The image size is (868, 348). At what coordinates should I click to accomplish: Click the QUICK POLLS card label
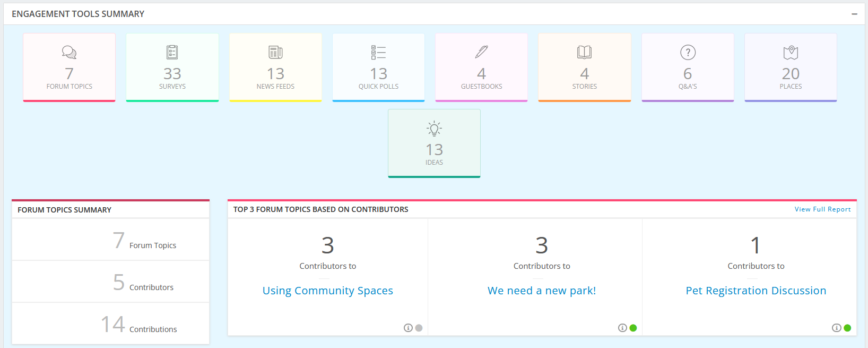[x=378, y=87]
